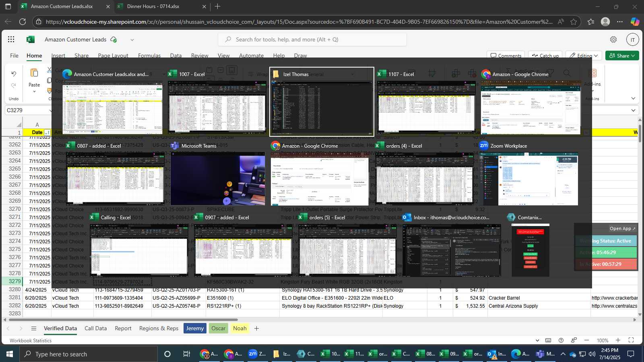Viewport: 644px width, 362px height.
Task: Click the Windows taskbar search box
Action: (x=89, y=354)
